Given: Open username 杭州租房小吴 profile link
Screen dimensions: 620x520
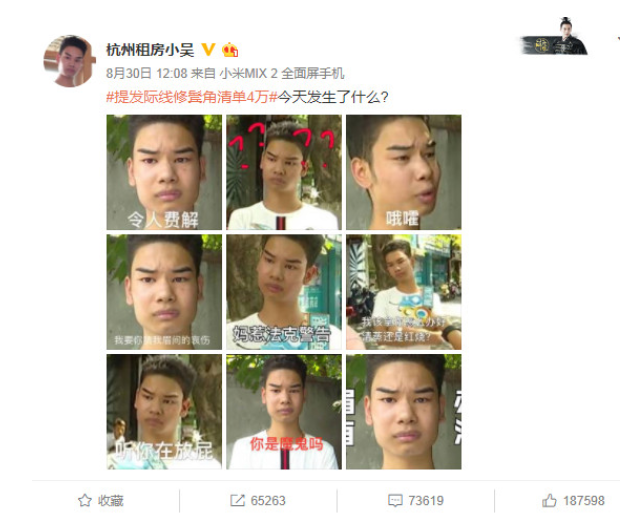Looking at the screenshot, I should click(150, 50).
